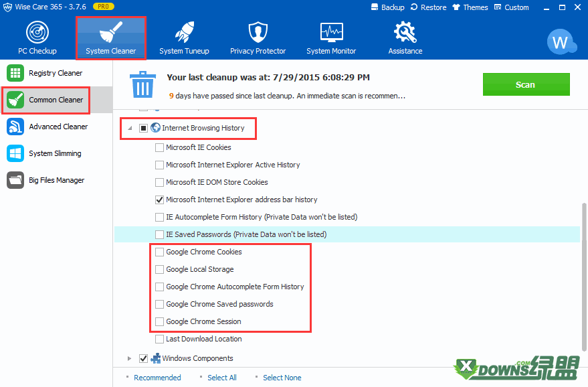Open the Assistance gear-wrench icon

tap(405, 32)
